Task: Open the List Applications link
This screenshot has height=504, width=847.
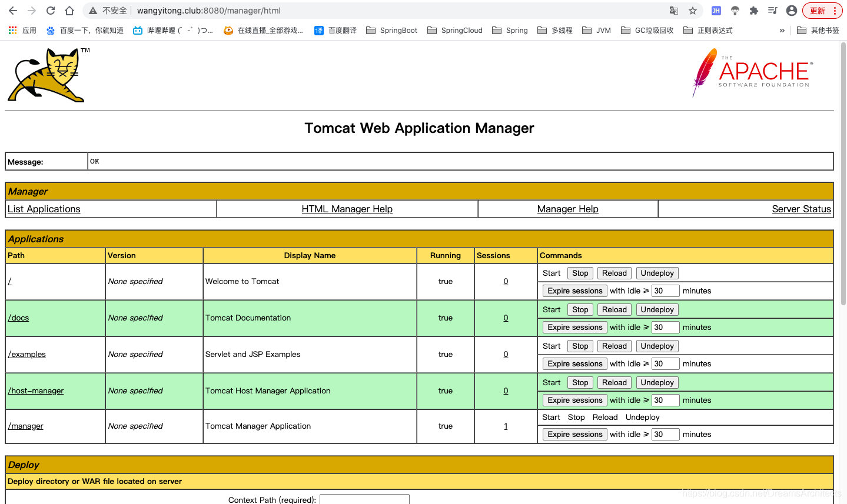Action: 44,209
